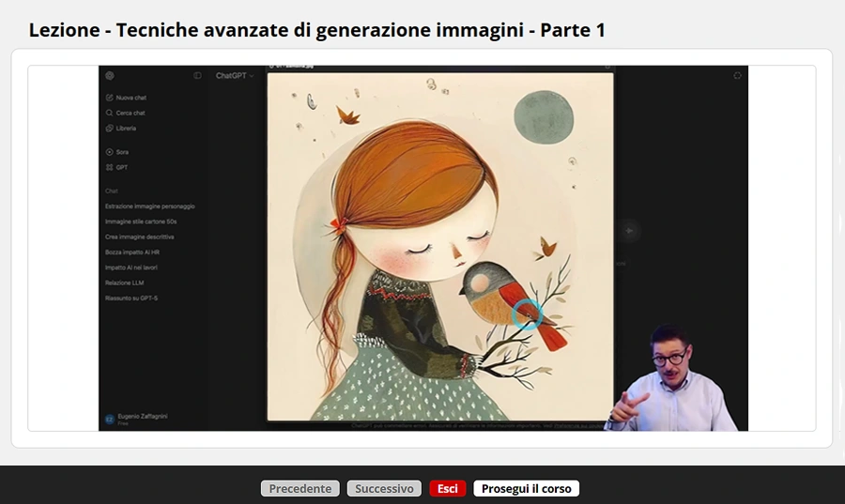Open Cerca chat search

pos(126,113)
